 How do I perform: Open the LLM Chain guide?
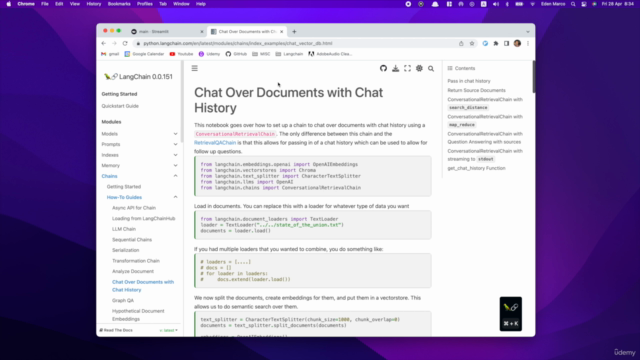click(124, 229)
